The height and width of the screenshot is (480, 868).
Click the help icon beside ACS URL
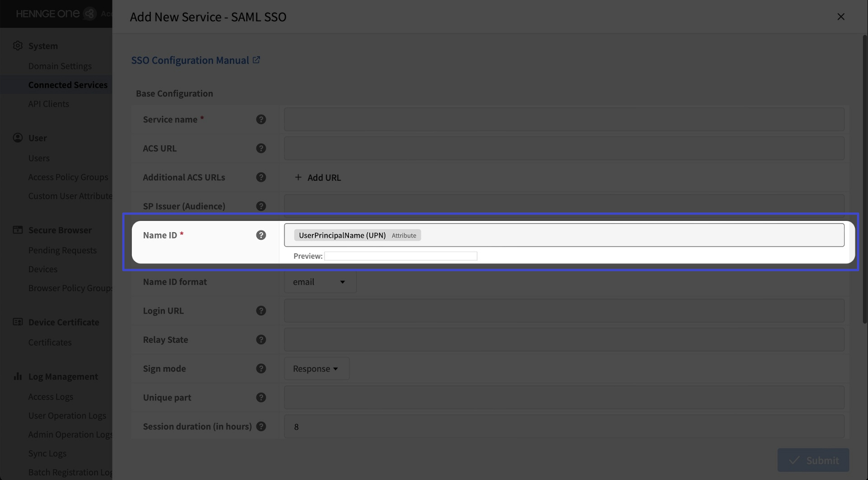(261, 149)
